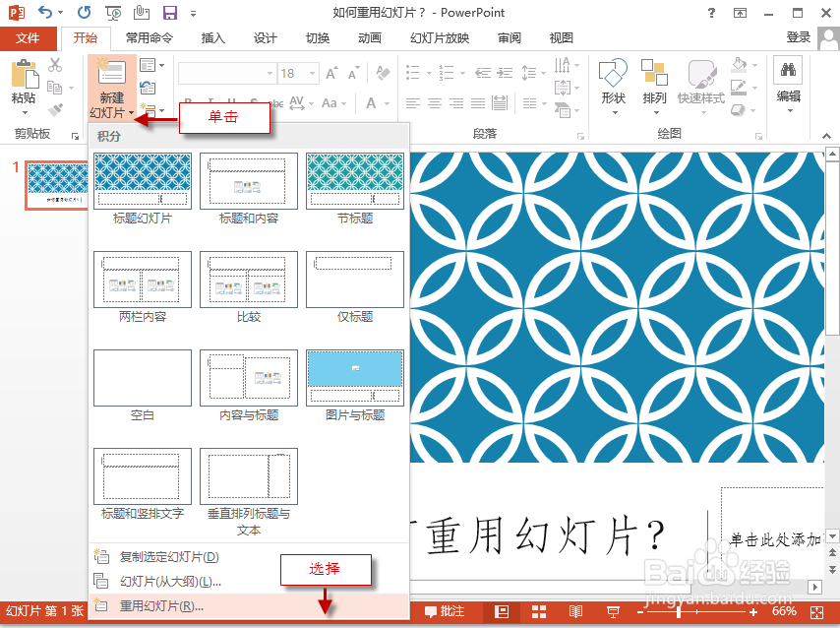The width and height of the screenshot is (840, 628).
Task: Click the Cut scissors icon
Action: pos(55,65)
